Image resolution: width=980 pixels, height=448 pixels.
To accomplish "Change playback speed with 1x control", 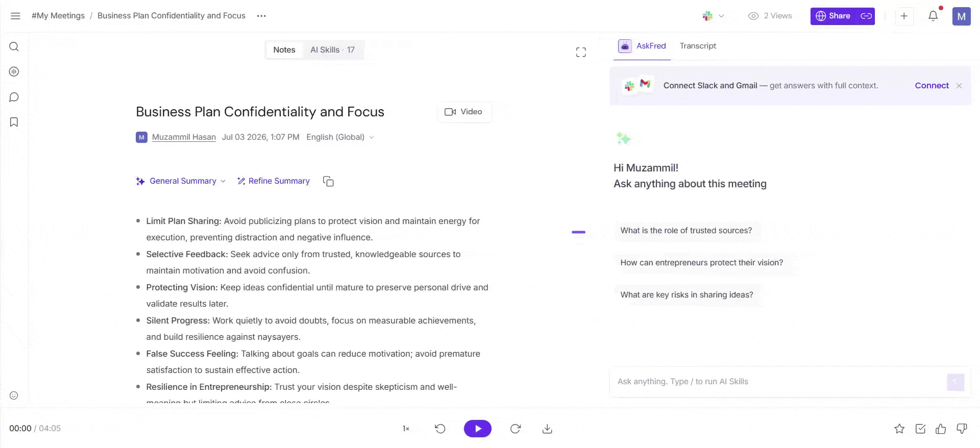I will pyautogui.click(x=406, y=429).
